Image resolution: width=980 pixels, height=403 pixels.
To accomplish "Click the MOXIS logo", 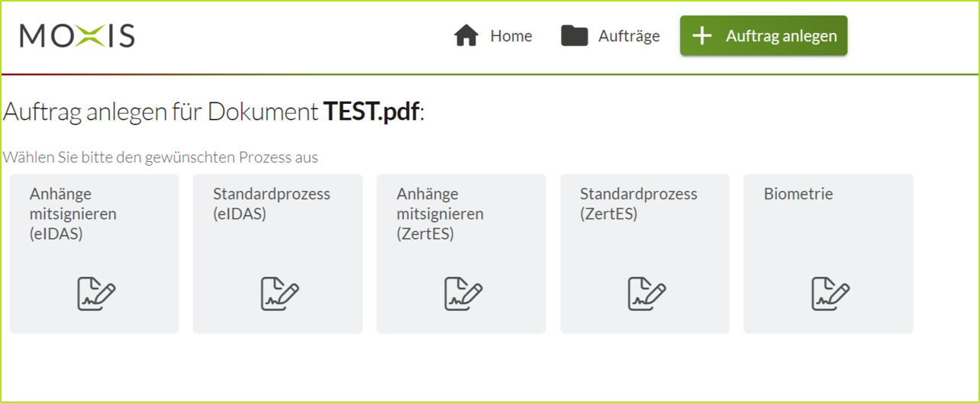I will 77,36.
